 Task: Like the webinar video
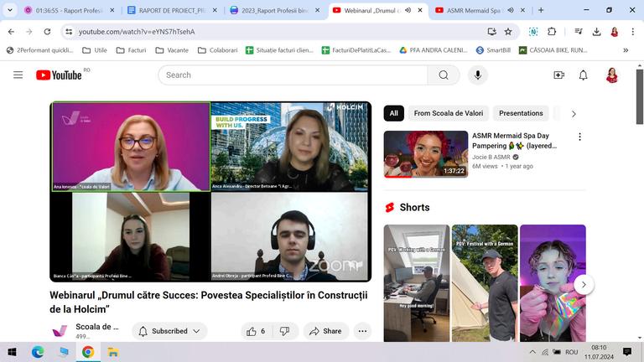click(x=256, y=331)
